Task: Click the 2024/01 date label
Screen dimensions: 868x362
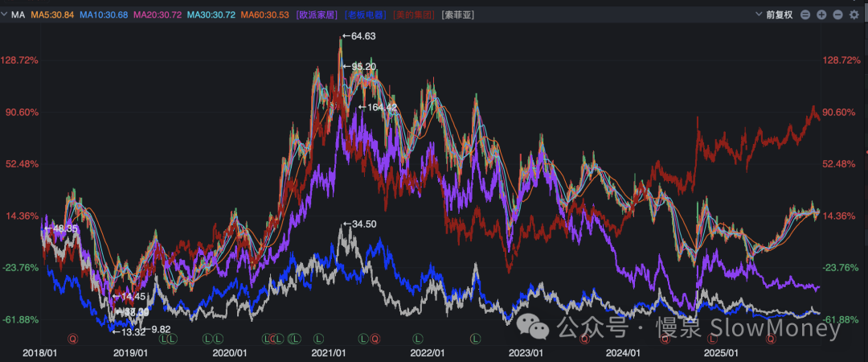Action: pyautogui.click(x=623, y=352)
